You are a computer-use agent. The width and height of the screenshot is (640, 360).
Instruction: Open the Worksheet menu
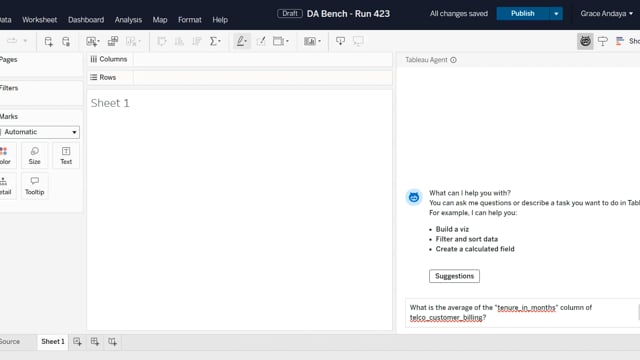point(40,20)
